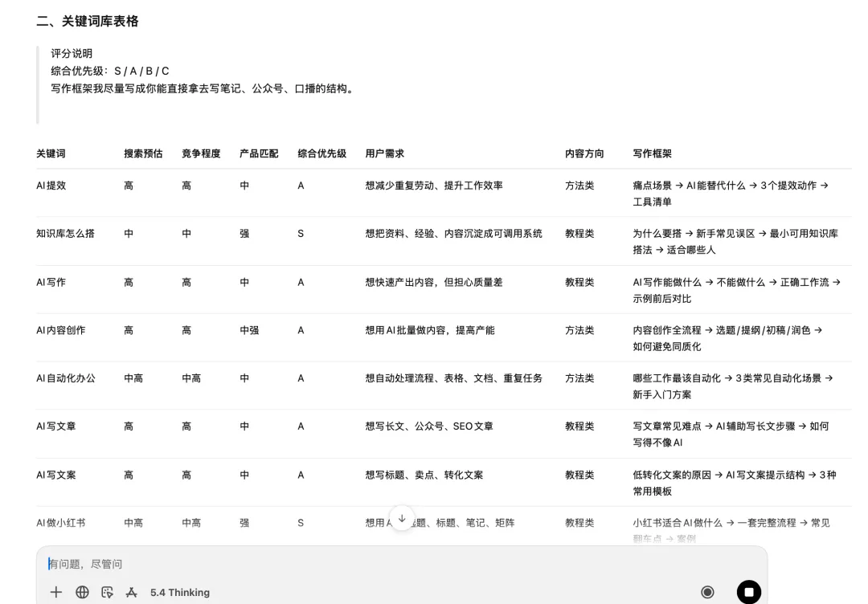The image size is (868, 604).
Task: Click the AI内容创作 keyword cell
Action: 61,330
